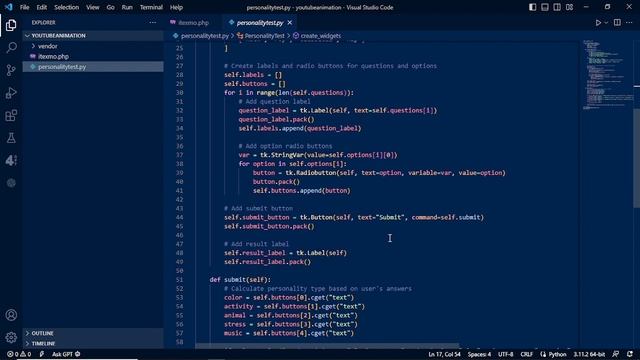640x360 pixels.
Task: Toggle the Panel layout icon
Action: 544,7
